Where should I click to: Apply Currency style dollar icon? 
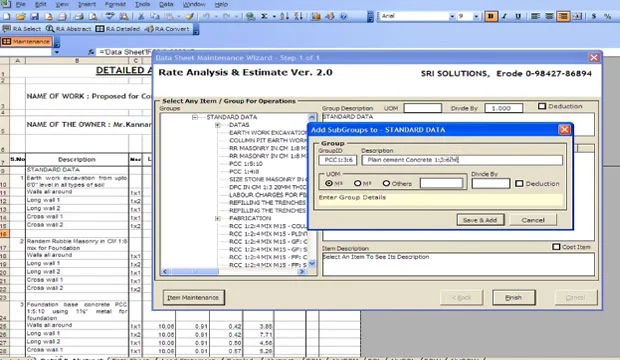[x=594, y=16]
